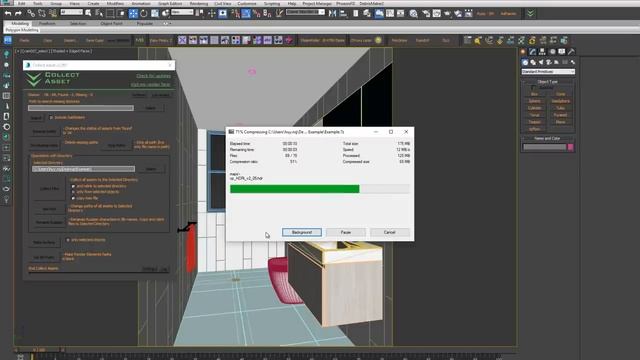Open the Standard Primitives dropdown
640x360 pixels.
(x=548, y=72)
